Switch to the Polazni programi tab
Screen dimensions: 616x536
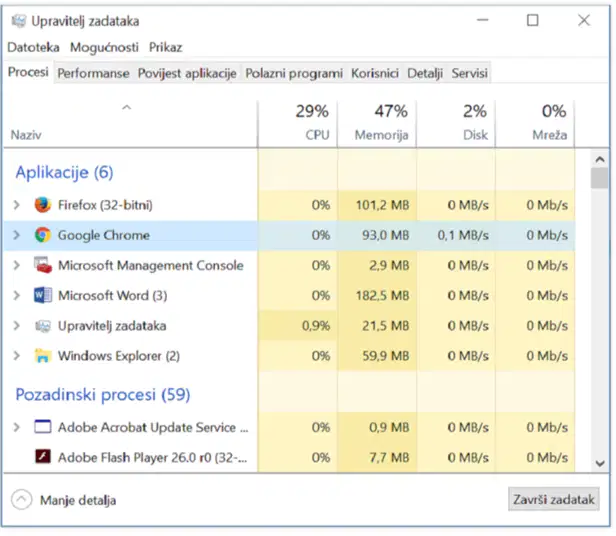(x=294, y=73)
